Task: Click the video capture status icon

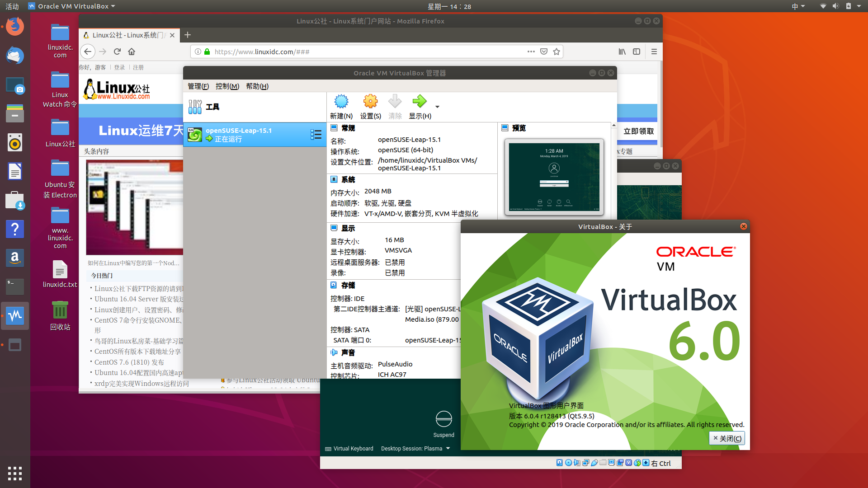Action: tap(620, 463)
